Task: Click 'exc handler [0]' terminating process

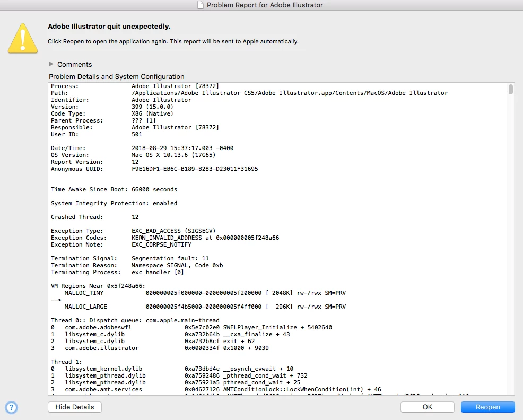Action: coord(158,272)
